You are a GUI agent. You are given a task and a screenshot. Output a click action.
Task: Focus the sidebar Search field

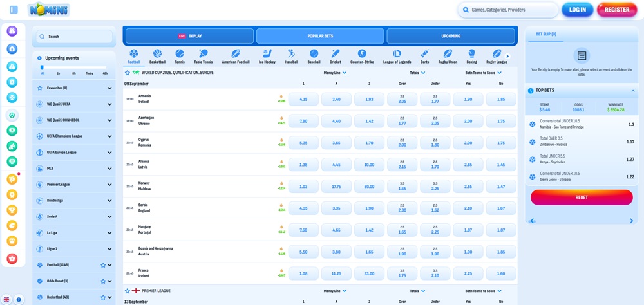[74, 37]
